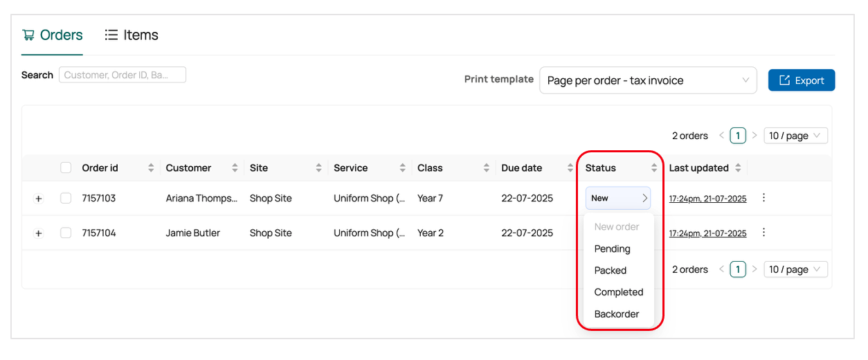Screen dimensions: 868x360
Task: Open the Print template dropdown
Action: (648, 80)
